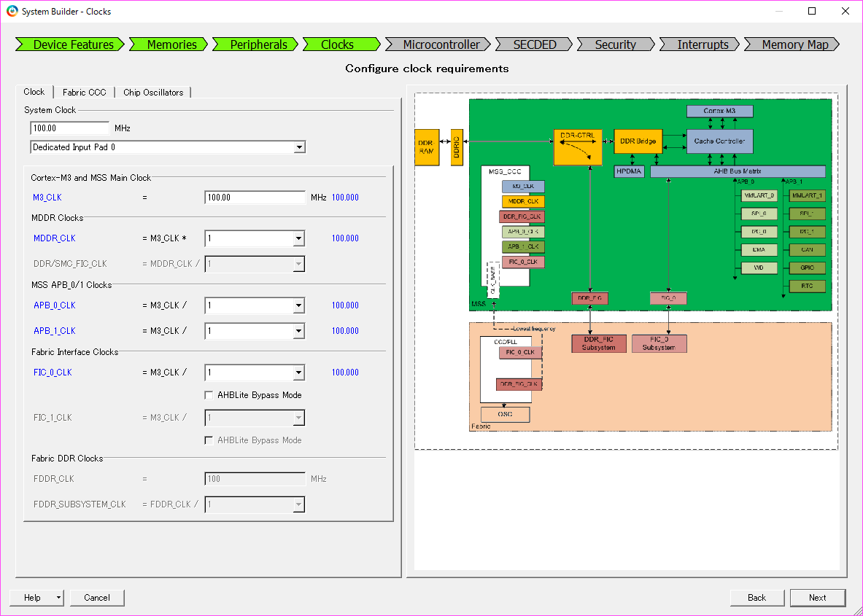Switch to the Fabric CCC tab
This screenshot has width=863, height=616.
pos(84,92)
